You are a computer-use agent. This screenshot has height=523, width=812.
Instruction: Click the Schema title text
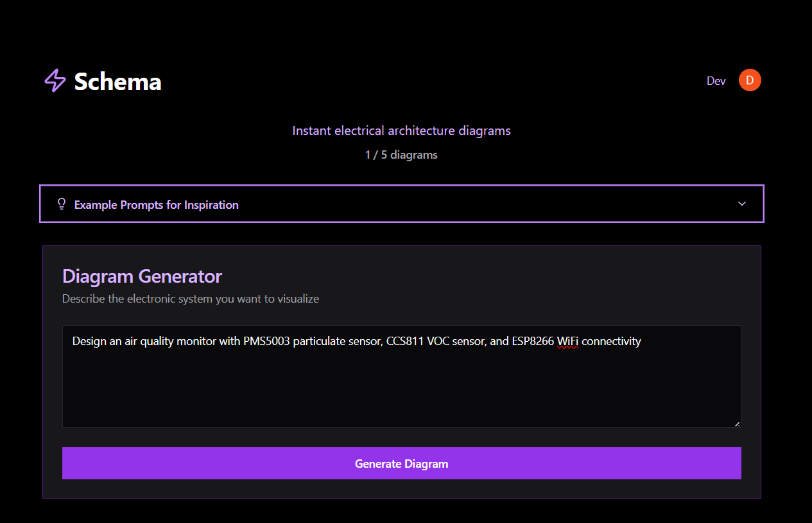pyautogui.click(x=117, y=82)
